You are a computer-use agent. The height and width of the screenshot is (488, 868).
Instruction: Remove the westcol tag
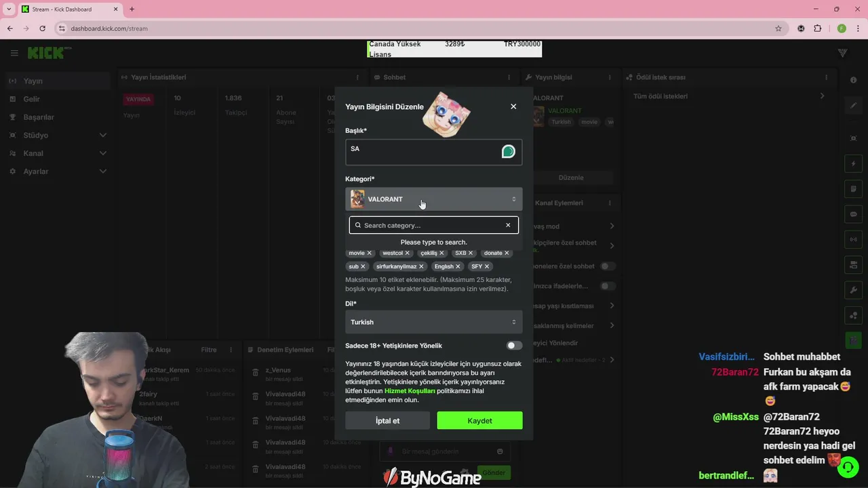(x=407, y=253)
